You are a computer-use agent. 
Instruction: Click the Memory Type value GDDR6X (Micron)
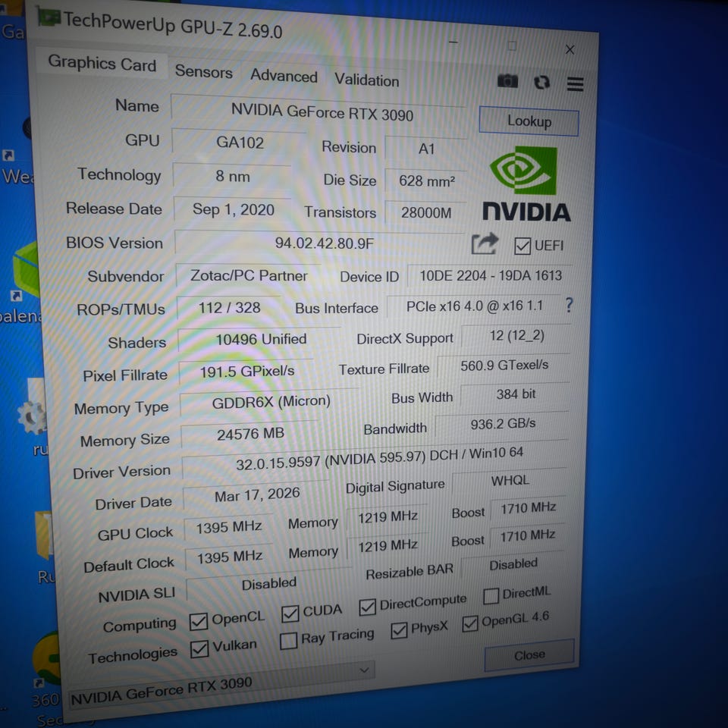click(270, 402)
